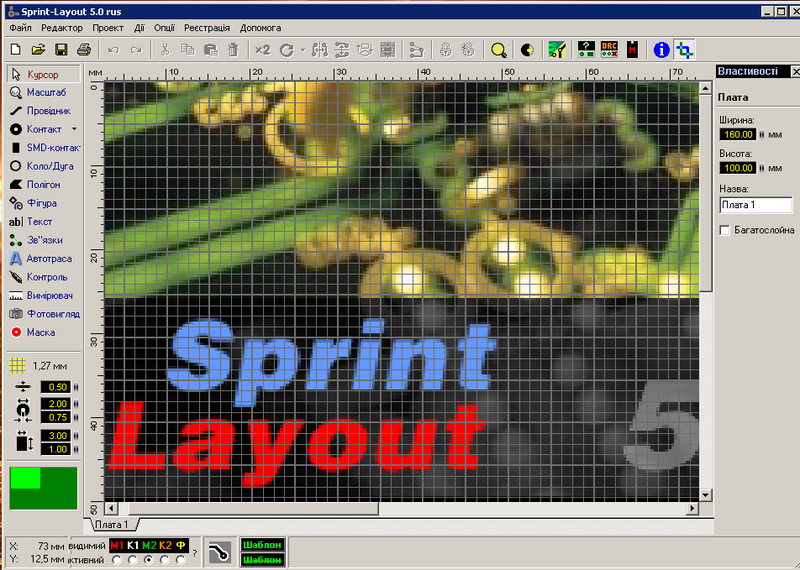Undo the last action
Viewport: 800px width, 570px height.
click(113, 49)
